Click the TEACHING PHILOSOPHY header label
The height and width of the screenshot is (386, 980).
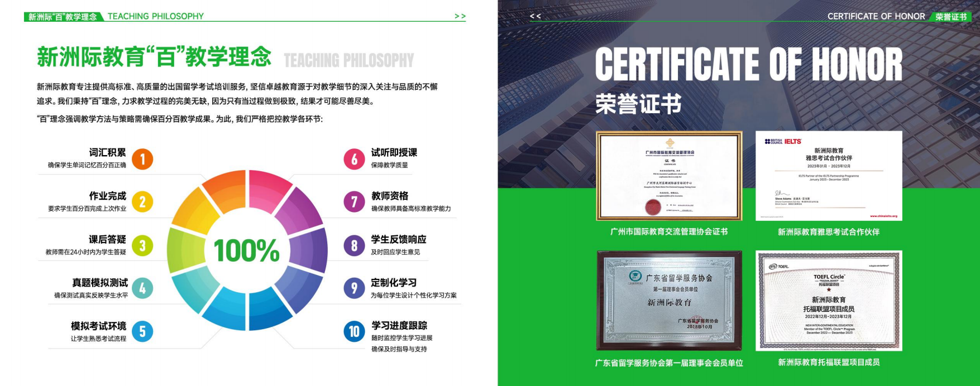point(156,16)
